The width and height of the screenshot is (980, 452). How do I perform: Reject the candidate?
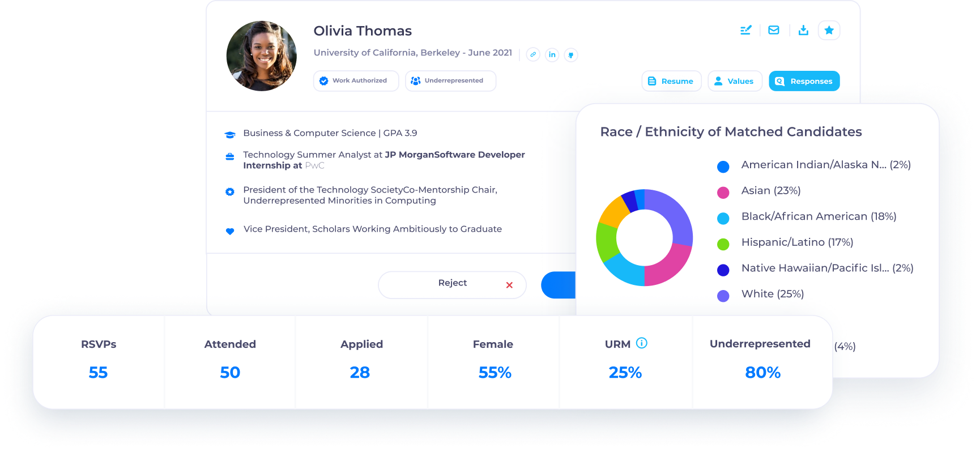point(452,284)
